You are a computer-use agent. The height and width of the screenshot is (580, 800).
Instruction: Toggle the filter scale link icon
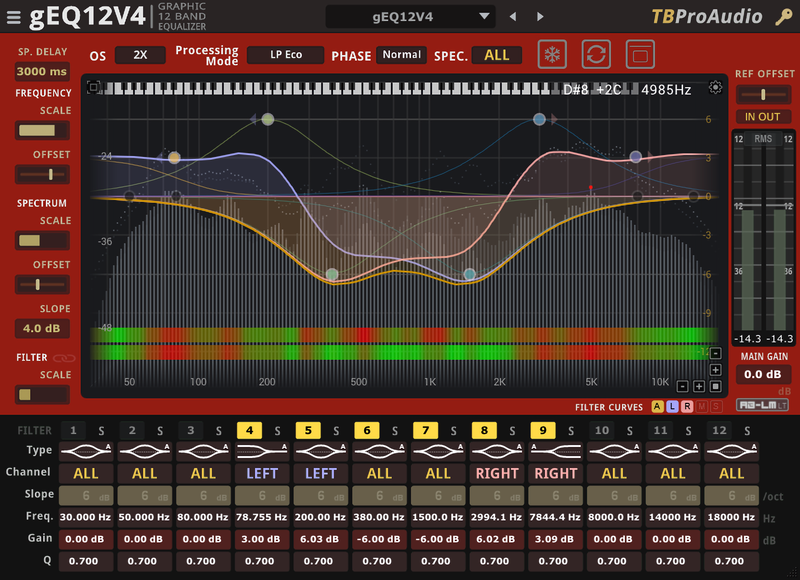pos(64,358)
